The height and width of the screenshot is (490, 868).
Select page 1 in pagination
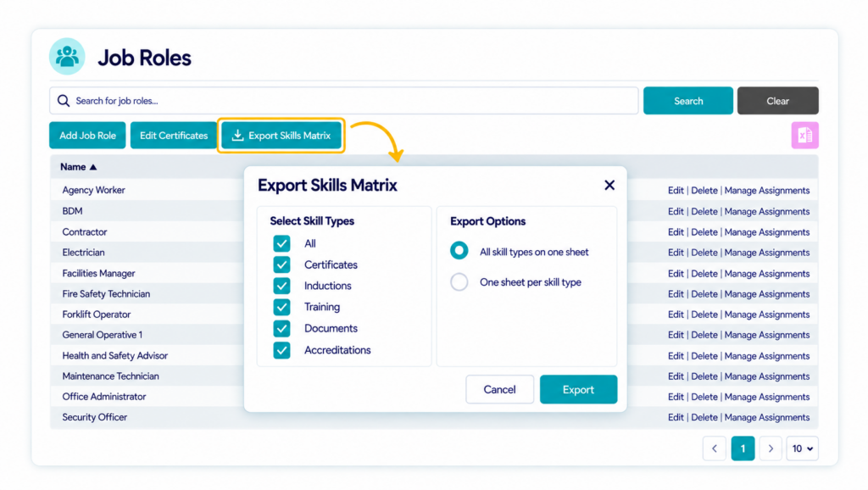pos(743,448)
